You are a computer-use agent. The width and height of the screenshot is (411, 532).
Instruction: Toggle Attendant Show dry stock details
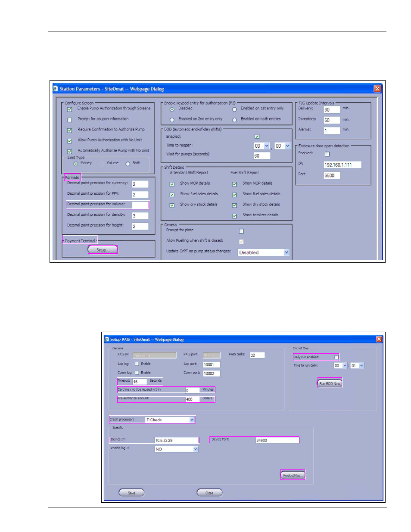coord(172,205)
